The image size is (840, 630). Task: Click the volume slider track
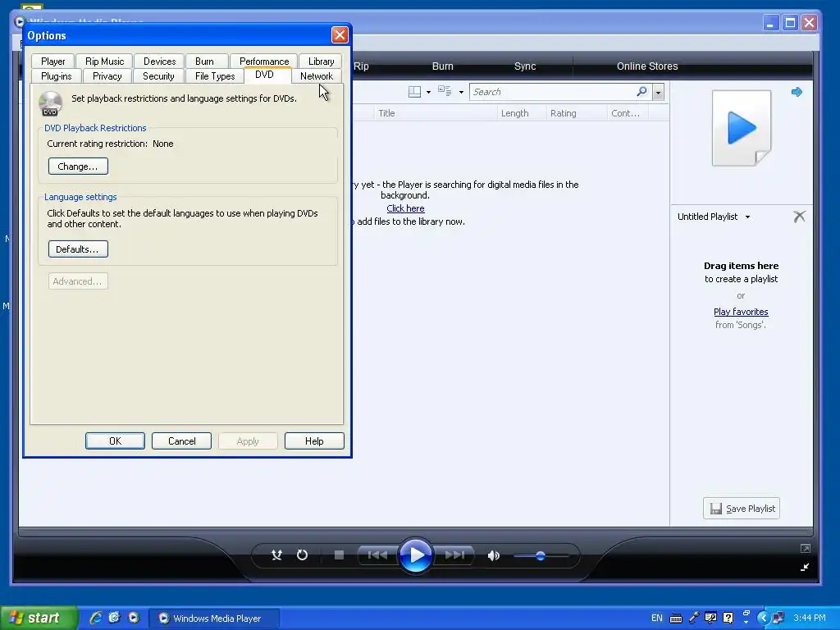click(541, 556)
